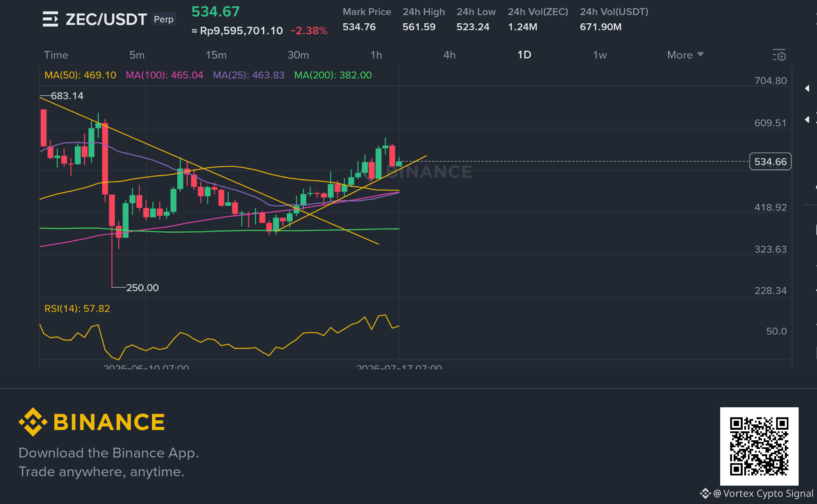Select the 1h timeframe
817x504 pixels.
tap(376, 55)
